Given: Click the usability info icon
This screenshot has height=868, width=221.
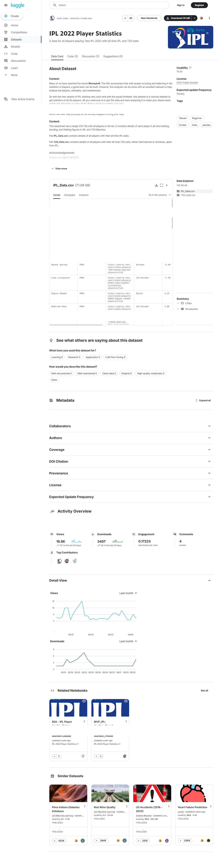Looking at the screenshot, I should pos(190,68).
